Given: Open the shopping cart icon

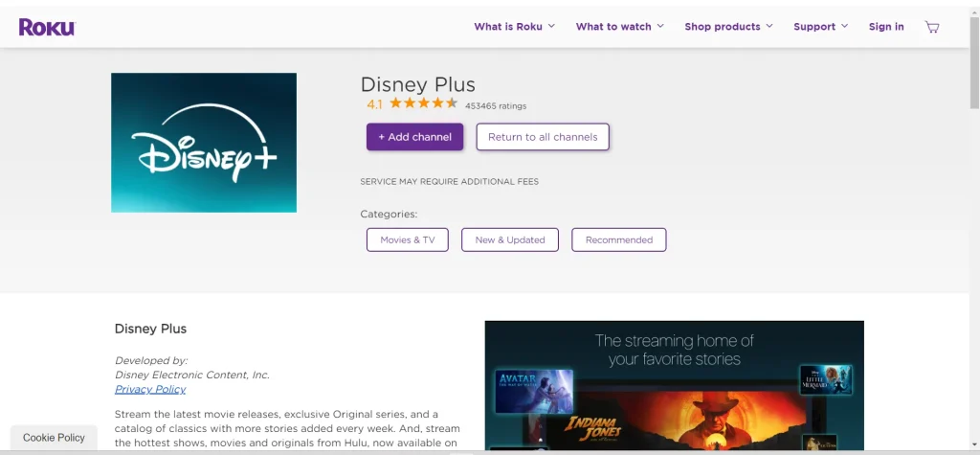Looking at the screenshot, I should 932,27.
